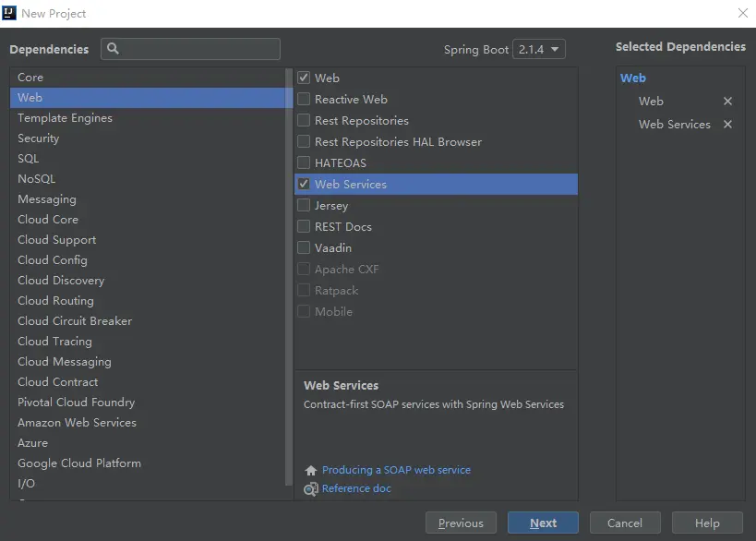Viewport: 756px width, 541px height.
Task: Check the HATEOAS dependency
Action: coord(304,163)
